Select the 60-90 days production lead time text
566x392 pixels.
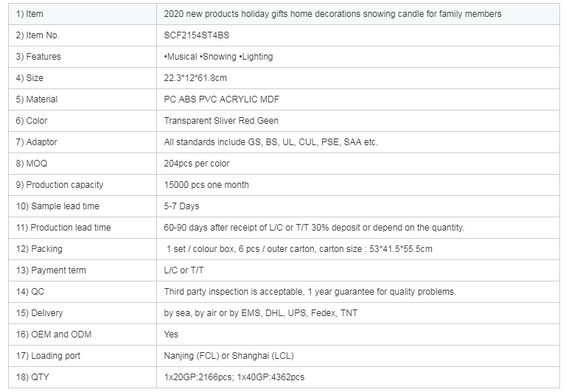coord(314,228)
